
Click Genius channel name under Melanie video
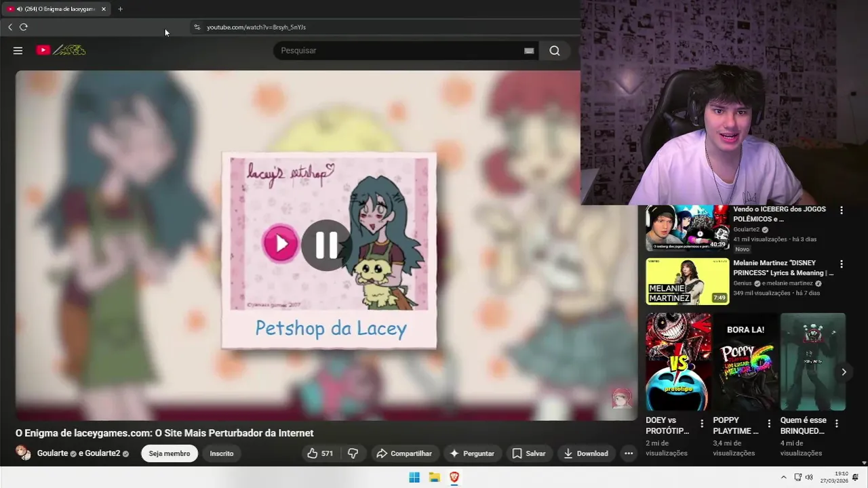click(x=744, y=283)
